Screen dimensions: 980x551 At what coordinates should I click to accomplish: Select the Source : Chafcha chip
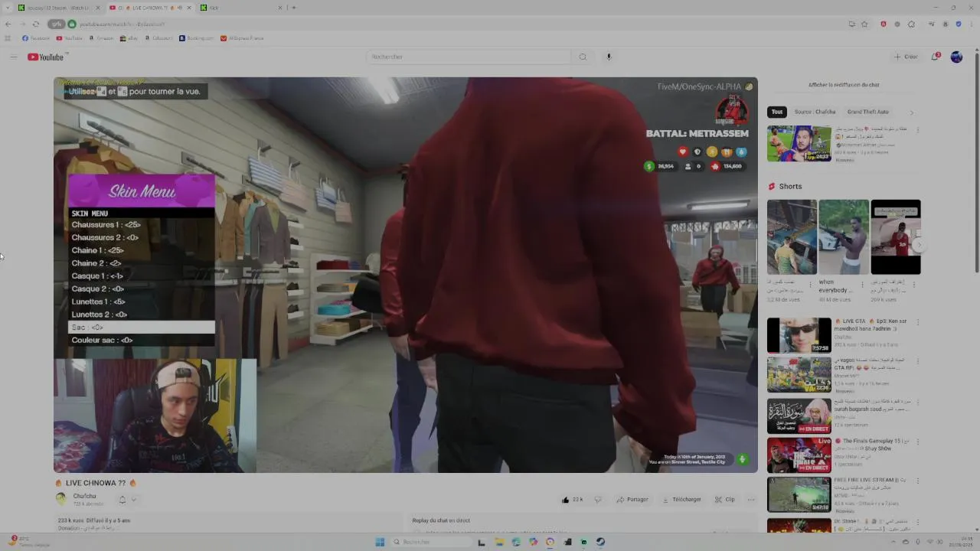point(815,112)
